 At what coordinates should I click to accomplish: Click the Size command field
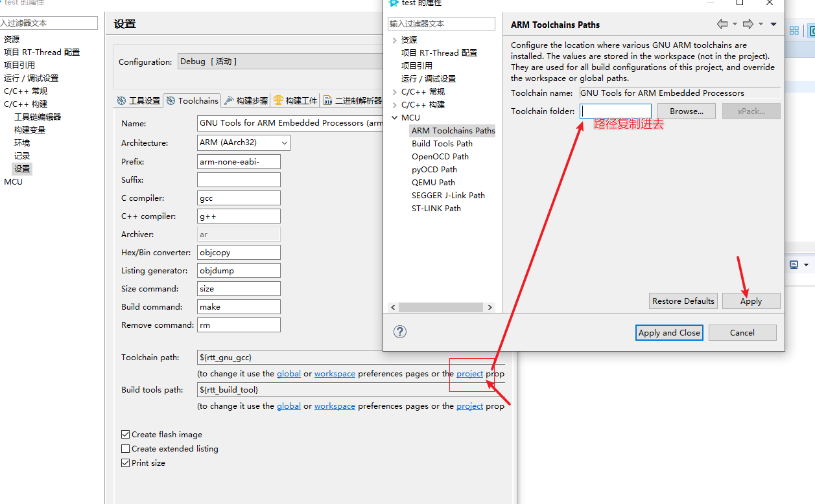239,289
